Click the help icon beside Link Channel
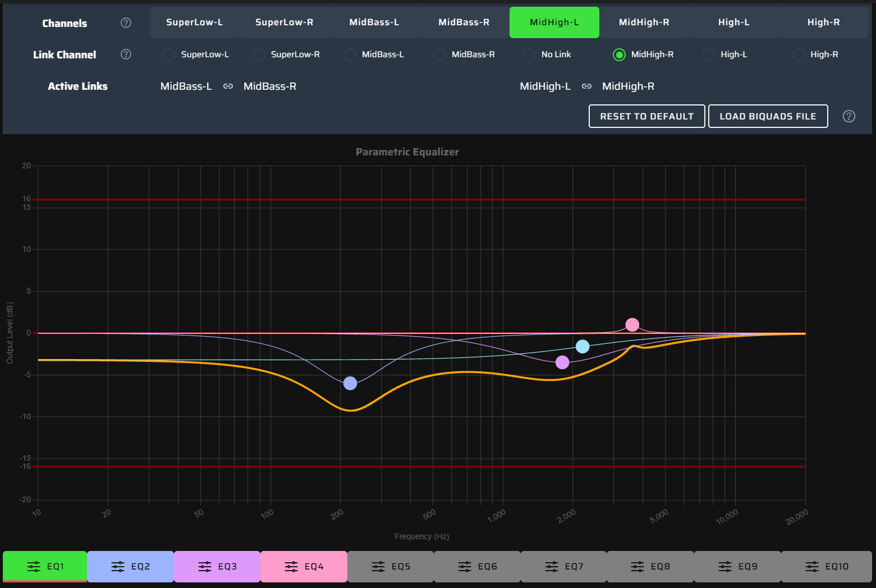Viewport: 876px width, 588px height. point(126,54)
